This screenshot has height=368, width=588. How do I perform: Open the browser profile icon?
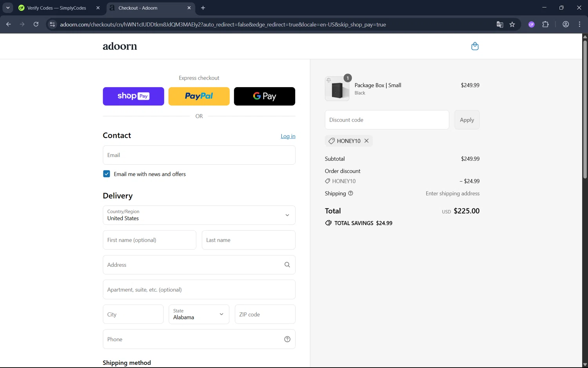566,24
